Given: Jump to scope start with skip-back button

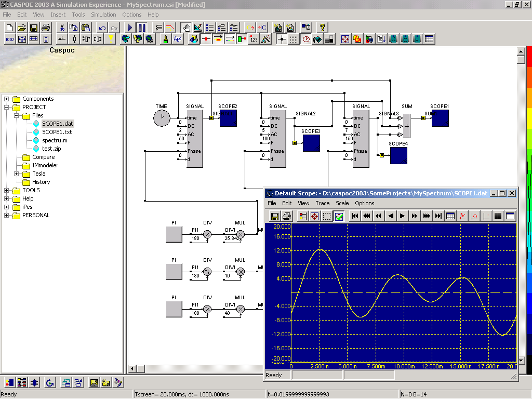Looking at the screenshot, I should 354,216.
